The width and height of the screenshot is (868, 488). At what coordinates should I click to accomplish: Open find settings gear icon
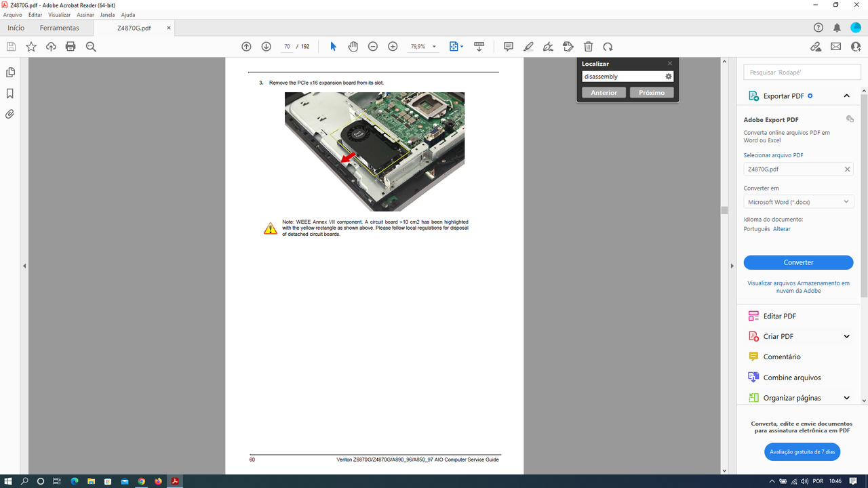[669, 77]
